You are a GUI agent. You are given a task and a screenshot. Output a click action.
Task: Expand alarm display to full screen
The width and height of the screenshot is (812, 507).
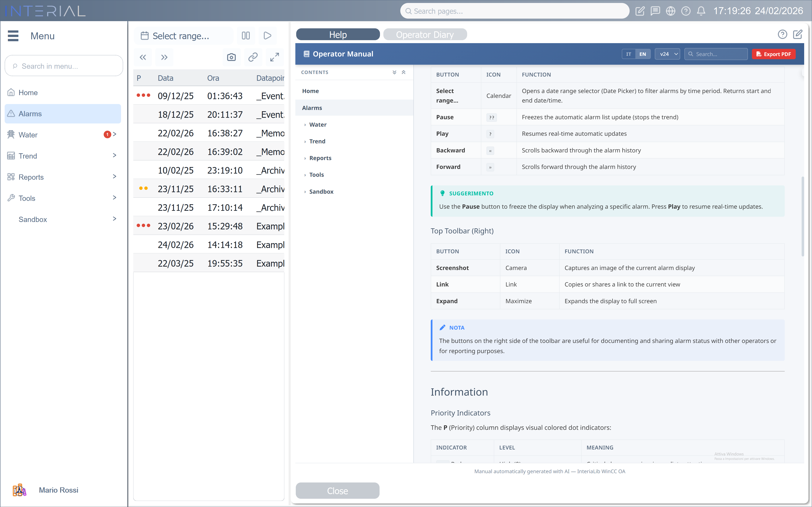pos(274,57)
